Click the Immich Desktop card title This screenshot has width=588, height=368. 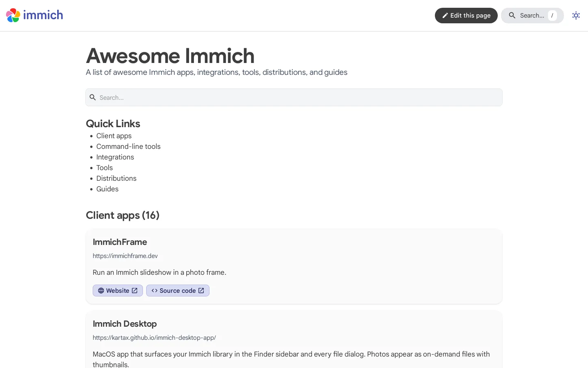click(125, 324)
